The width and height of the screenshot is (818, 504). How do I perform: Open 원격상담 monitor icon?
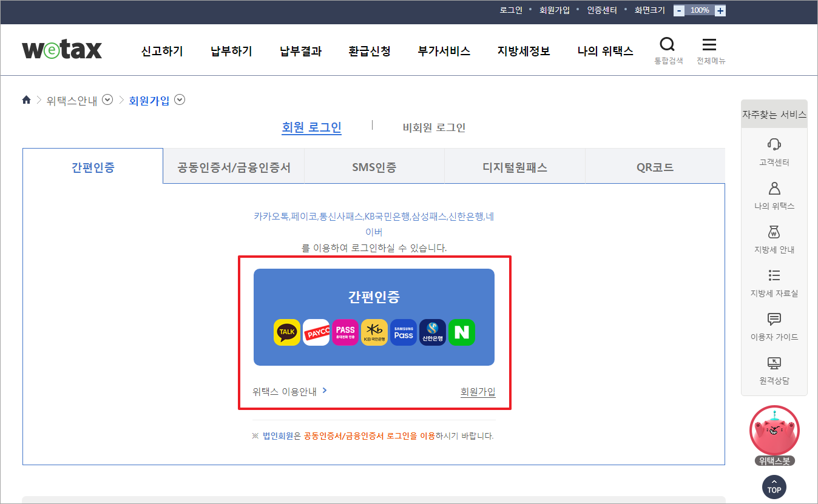coord(774,363)
